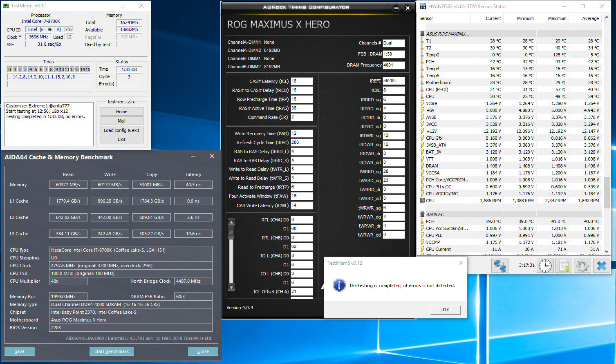The width and height of the screenshot is (616, 364).
Task: Click the Close button in AIDA64 benchmark
Action: click(203, 351)
